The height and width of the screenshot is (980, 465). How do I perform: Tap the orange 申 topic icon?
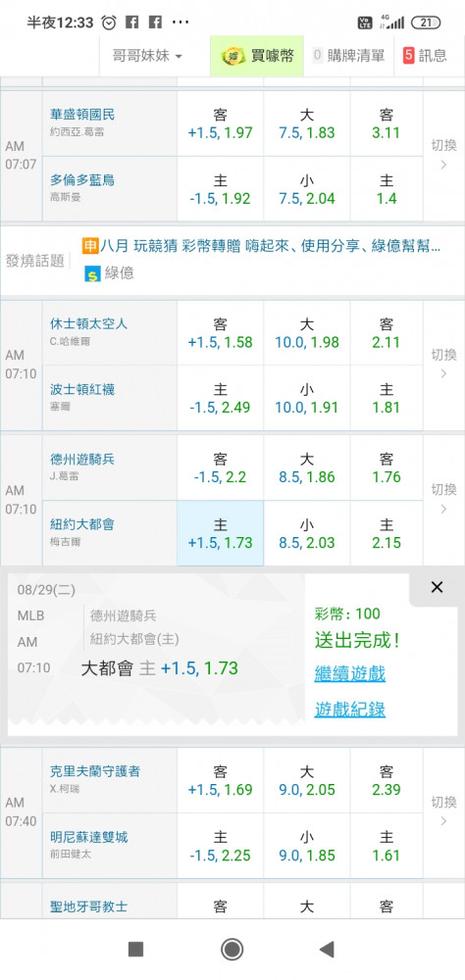tap(90, 246)
